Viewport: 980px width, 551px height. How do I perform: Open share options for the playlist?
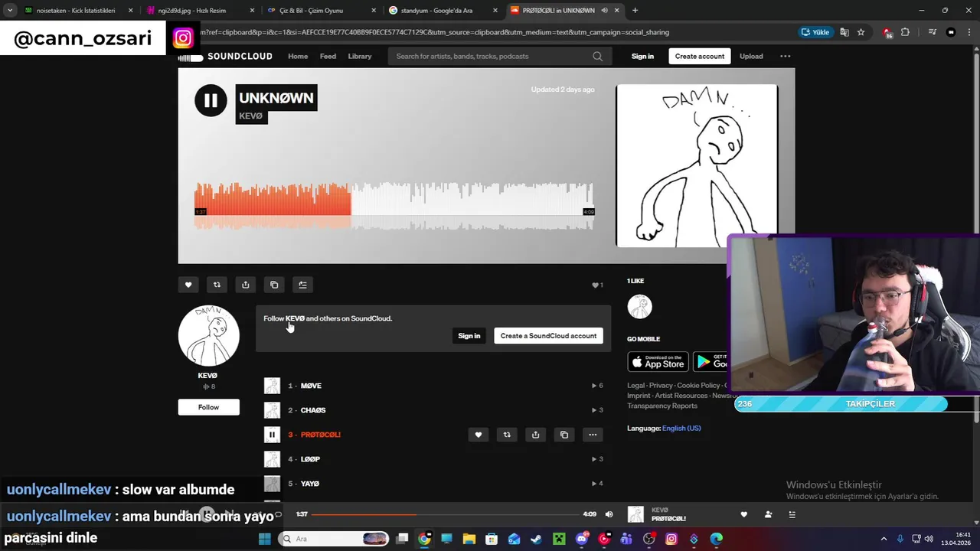coord(246,285)
